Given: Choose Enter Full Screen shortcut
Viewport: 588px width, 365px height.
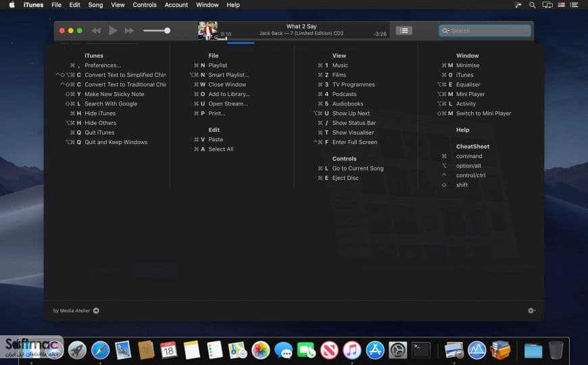Looking at the screenshot, I should [354, 142].
